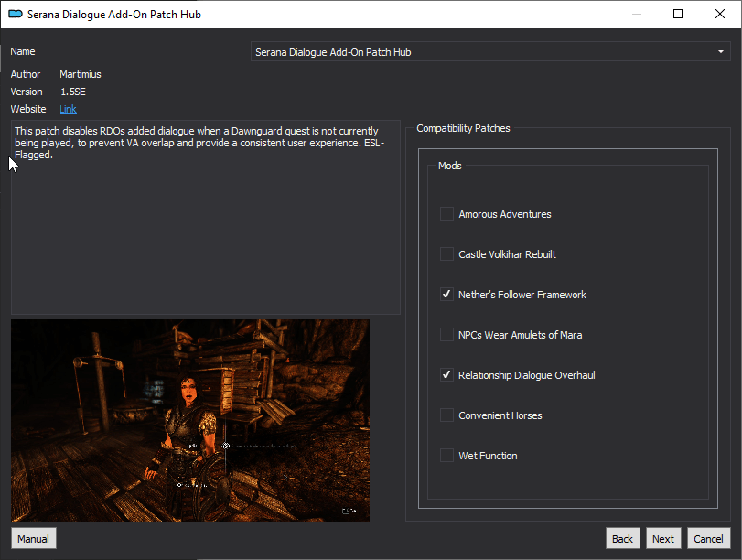Minimize the installer window
Image resolution: width=742 pixels, height=560 pixels.
[x=637, y=14]
